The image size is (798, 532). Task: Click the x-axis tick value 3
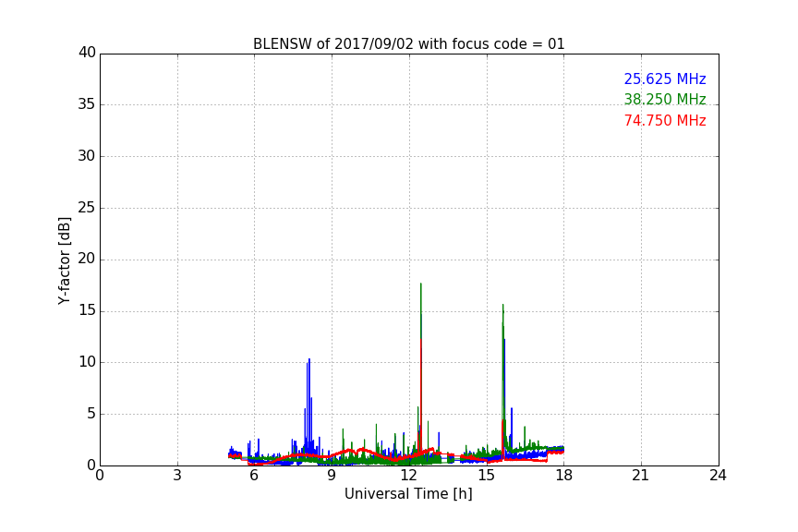coord(177,476)
